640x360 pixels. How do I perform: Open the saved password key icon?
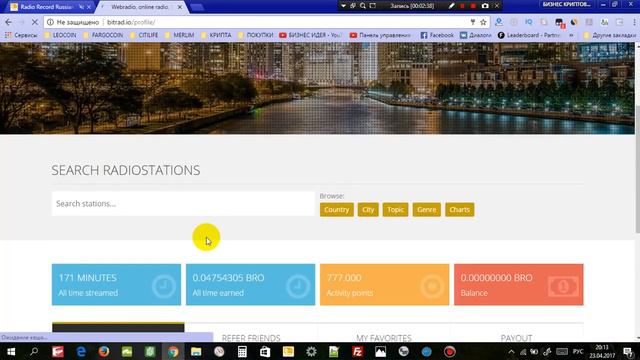click(x=473, y=22)
